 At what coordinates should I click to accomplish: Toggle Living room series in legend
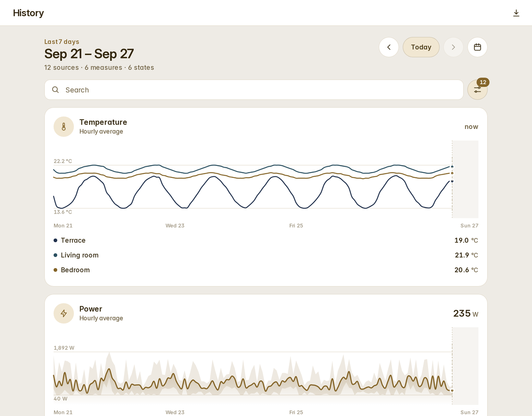[x=266, y=255]
